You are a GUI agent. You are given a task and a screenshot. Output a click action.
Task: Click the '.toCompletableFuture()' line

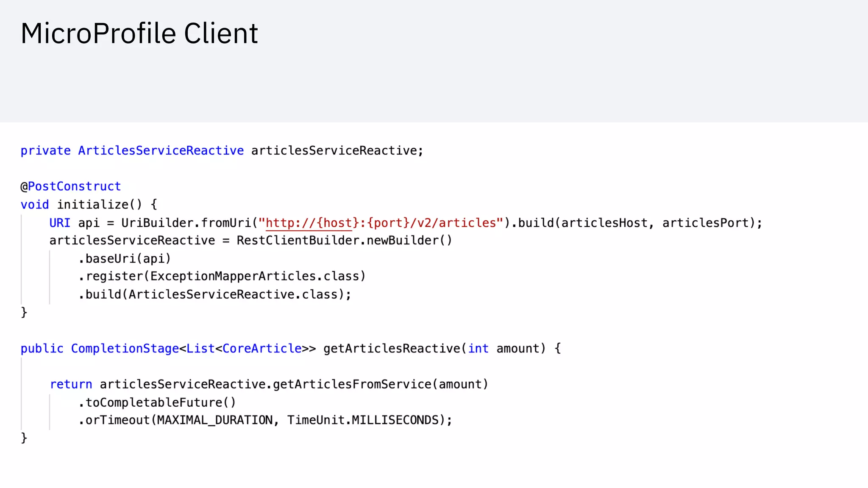tap(157, 402)
